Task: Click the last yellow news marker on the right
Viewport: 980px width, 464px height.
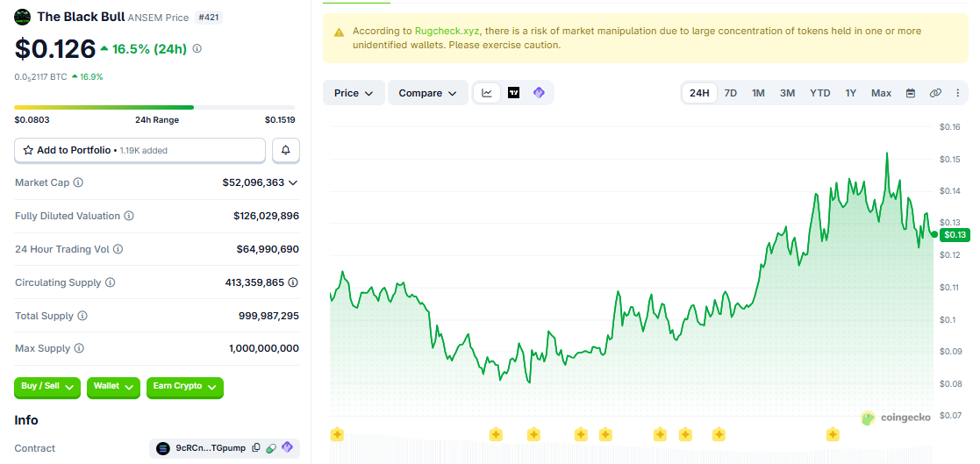Action: (833, 434)
